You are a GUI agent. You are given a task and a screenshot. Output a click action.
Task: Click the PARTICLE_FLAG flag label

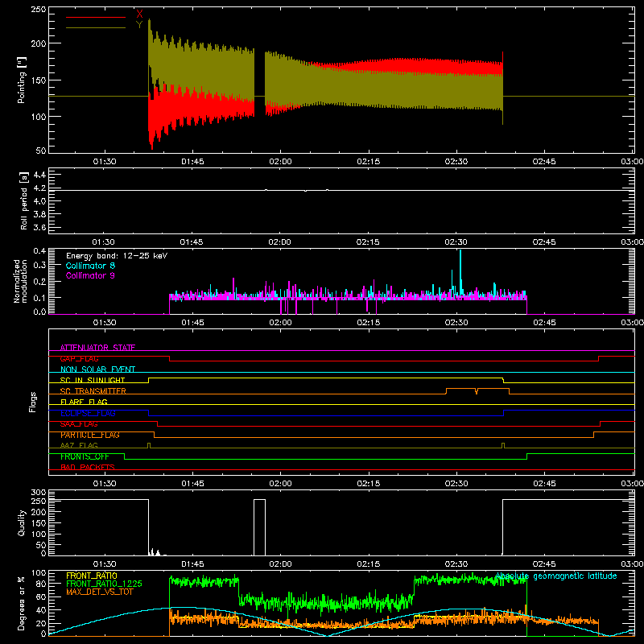pyautogui.click(x=90, y=435)
